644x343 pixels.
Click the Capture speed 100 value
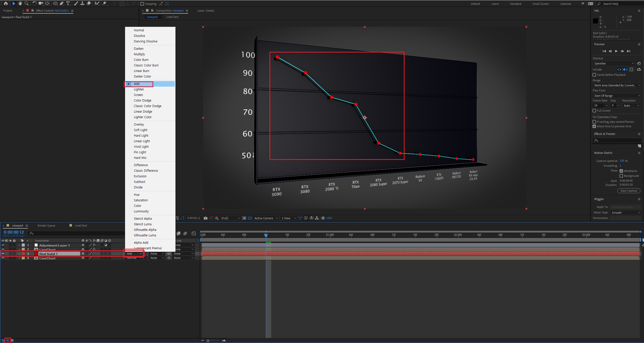pos(622,161)
